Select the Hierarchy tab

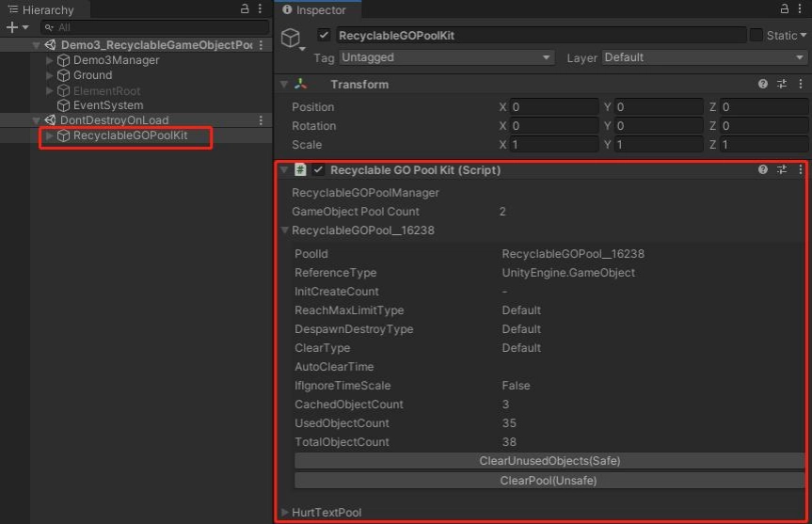click(x=41, y=9)
